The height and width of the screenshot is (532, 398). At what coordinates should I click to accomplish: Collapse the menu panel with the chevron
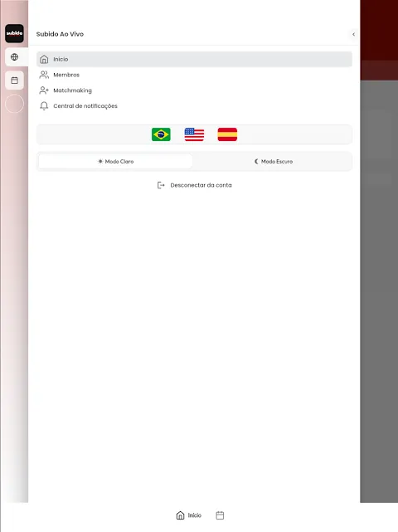[353, 34]
